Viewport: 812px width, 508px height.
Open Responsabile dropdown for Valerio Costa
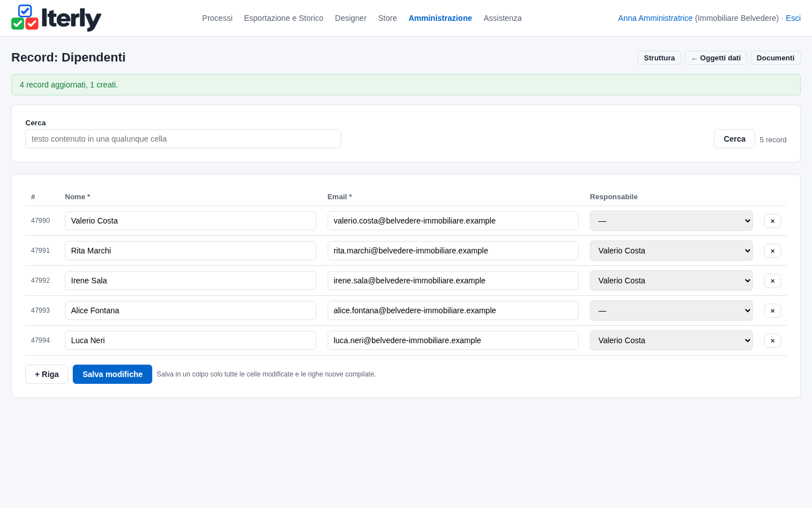click(x=671, y=221)
